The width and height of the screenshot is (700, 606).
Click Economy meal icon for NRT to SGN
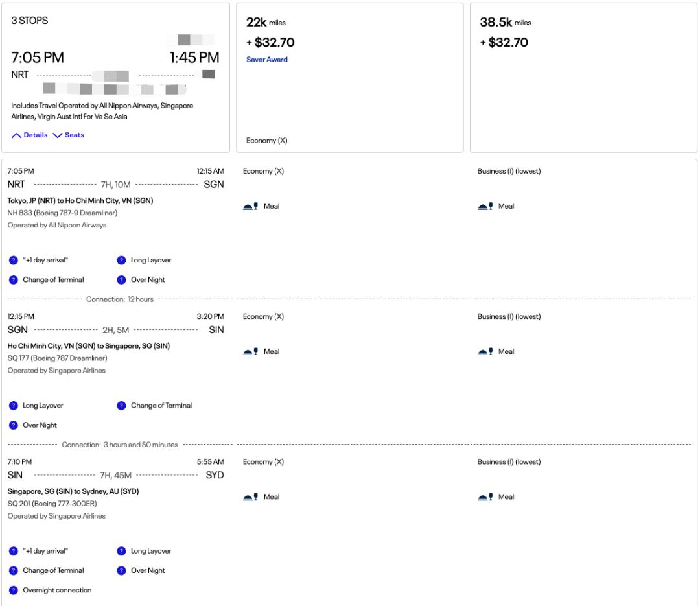[250, 207]
